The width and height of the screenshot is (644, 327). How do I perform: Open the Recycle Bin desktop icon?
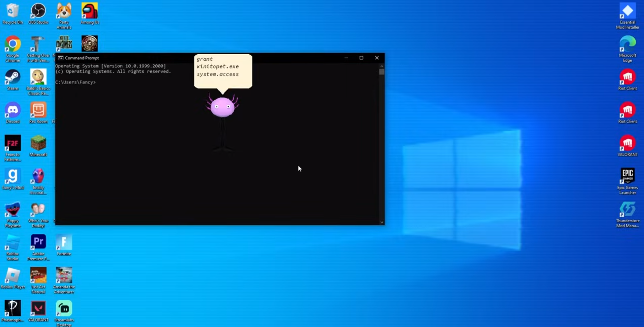13,13
